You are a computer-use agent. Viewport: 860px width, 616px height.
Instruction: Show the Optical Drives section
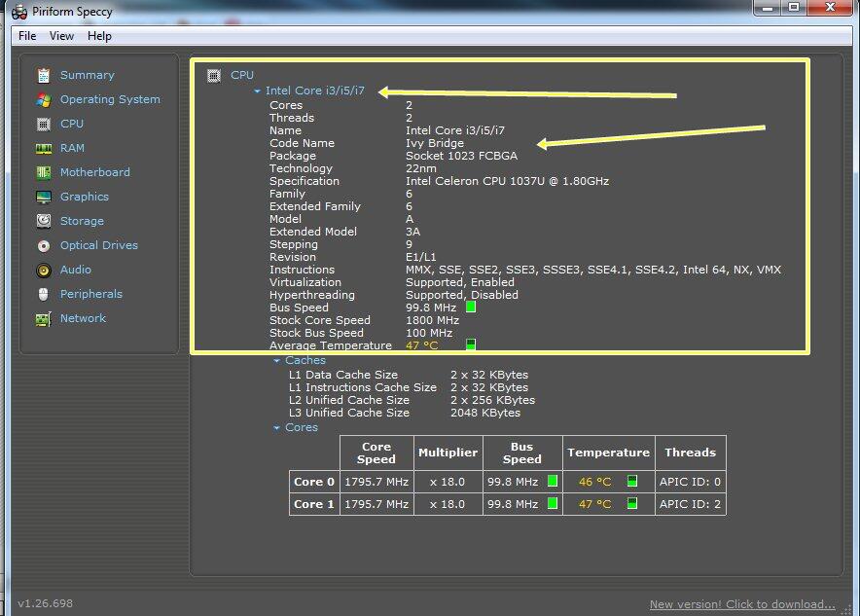(x=98, y=245)
